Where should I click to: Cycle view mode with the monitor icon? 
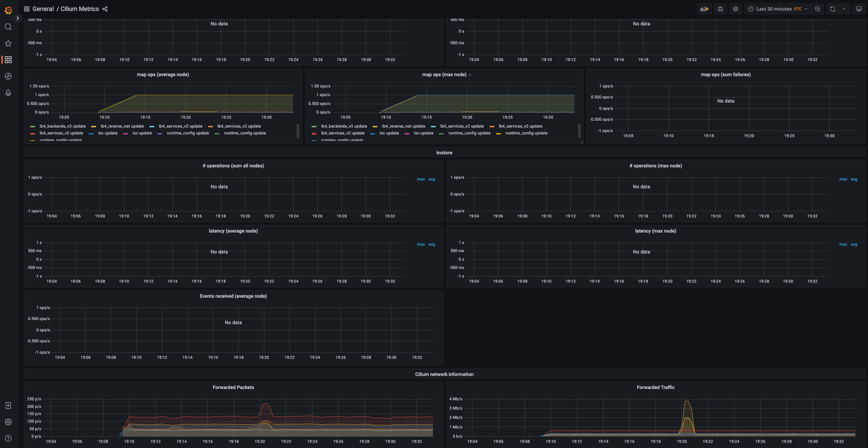(x=859, y=9)
